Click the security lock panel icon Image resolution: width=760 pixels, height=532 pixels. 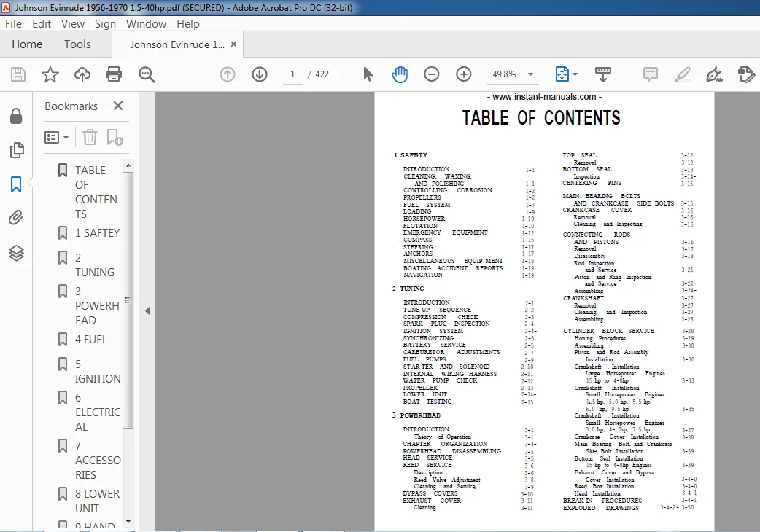point(16,116)
